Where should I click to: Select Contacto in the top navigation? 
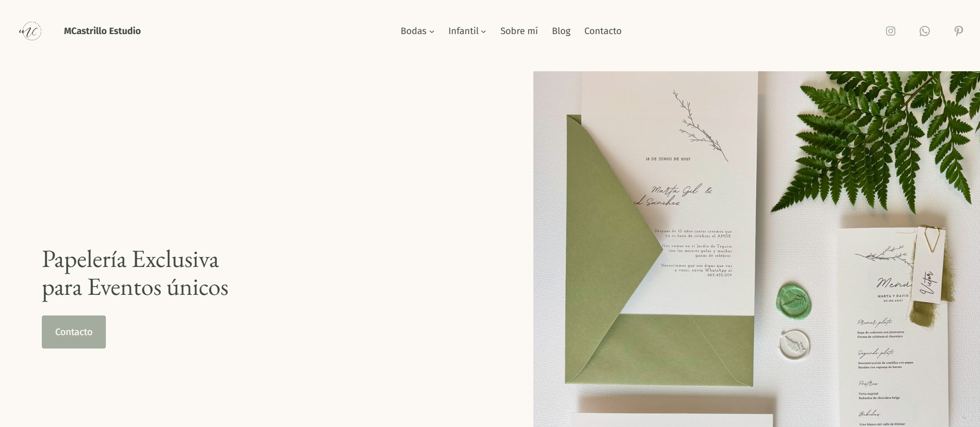click(603, 31)
